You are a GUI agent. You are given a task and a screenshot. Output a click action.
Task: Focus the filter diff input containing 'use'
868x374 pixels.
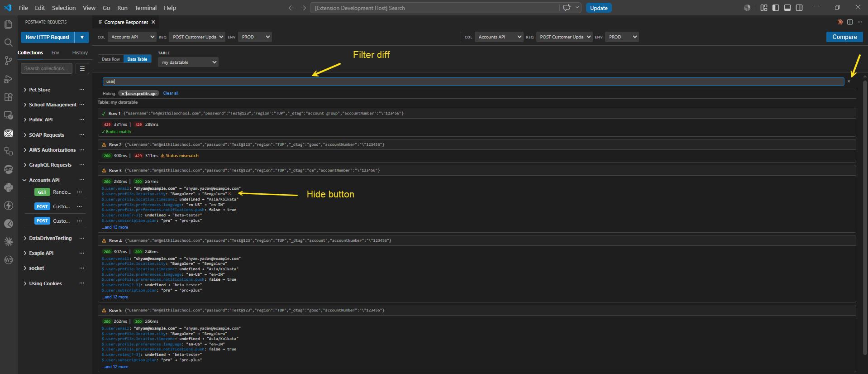pos(473,82)
